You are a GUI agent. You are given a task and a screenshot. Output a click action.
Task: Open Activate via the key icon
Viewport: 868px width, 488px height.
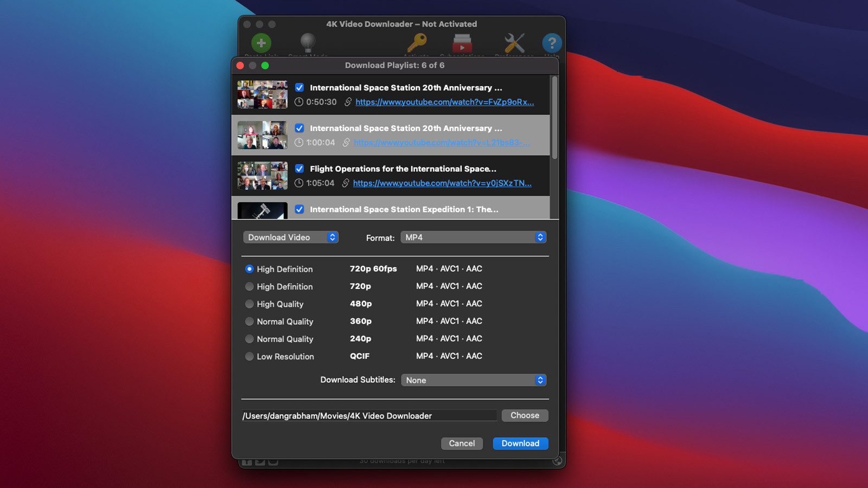[417, 42]
